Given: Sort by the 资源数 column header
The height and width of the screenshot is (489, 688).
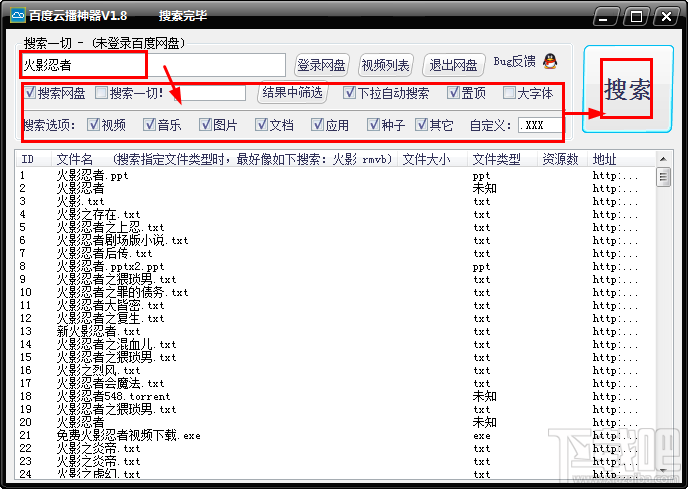Looking at the screenshot, I should coord(563,159).
